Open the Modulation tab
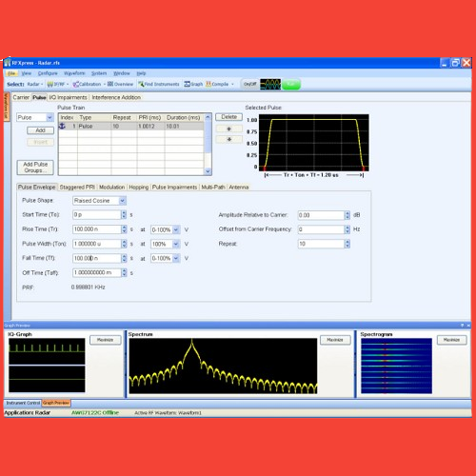 click(x=111, y=188)
